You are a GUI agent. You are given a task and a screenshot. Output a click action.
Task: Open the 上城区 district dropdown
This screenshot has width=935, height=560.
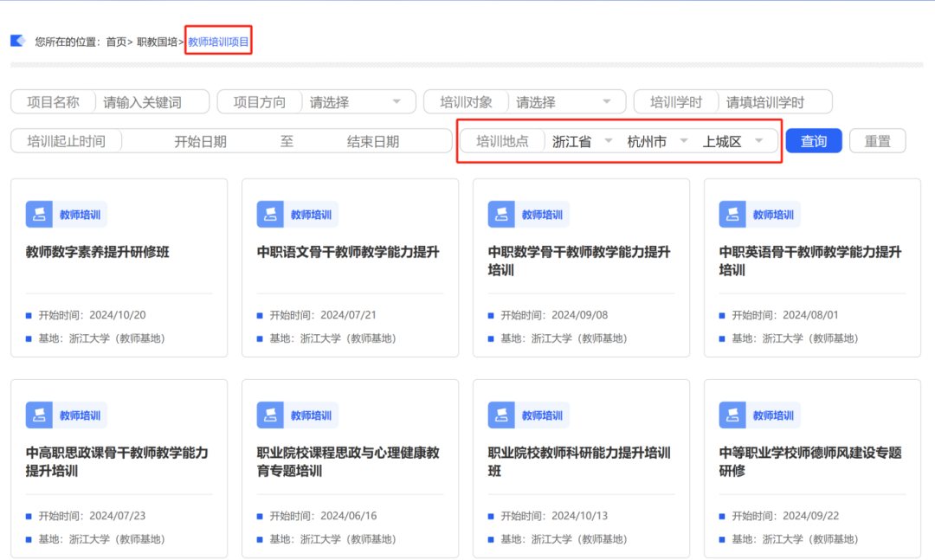pyautogui.click(x=732, y=141)
